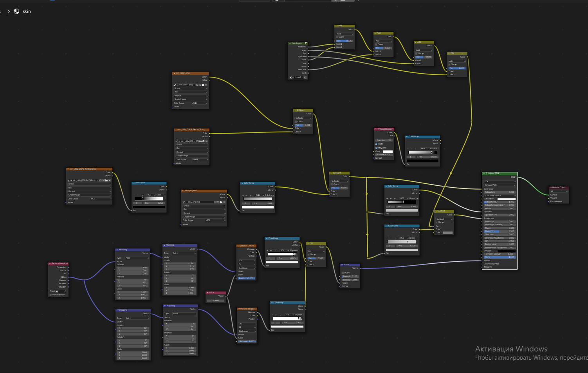The height and width of the screenshot is (373, 588).
Task: Click Fac 0.725 slider on Add node
Action: pyautogui.click(x=345, y=41)
